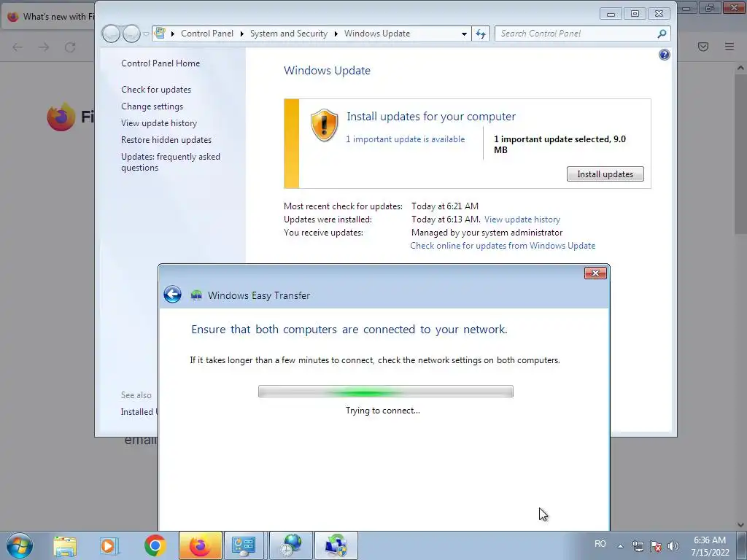
Task: Click the Install updates for your computer heading
Action: [x=430, y=116]
